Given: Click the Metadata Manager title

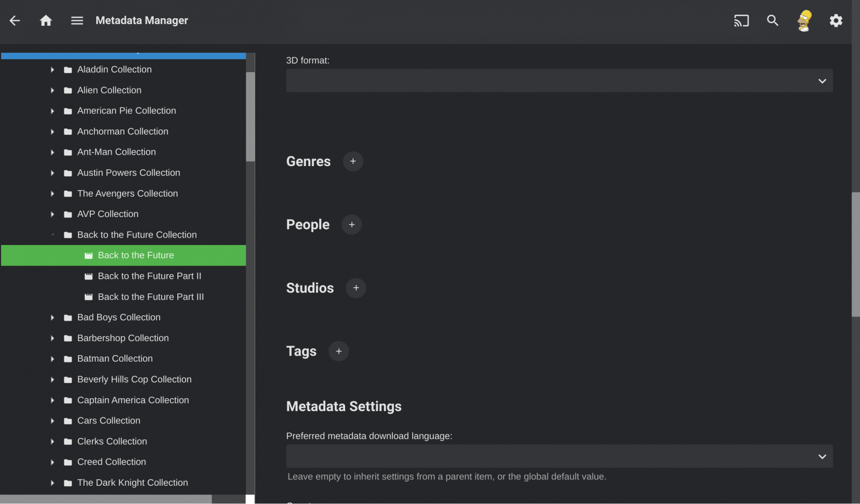Looking at the screenshot, I should point(142,20).
